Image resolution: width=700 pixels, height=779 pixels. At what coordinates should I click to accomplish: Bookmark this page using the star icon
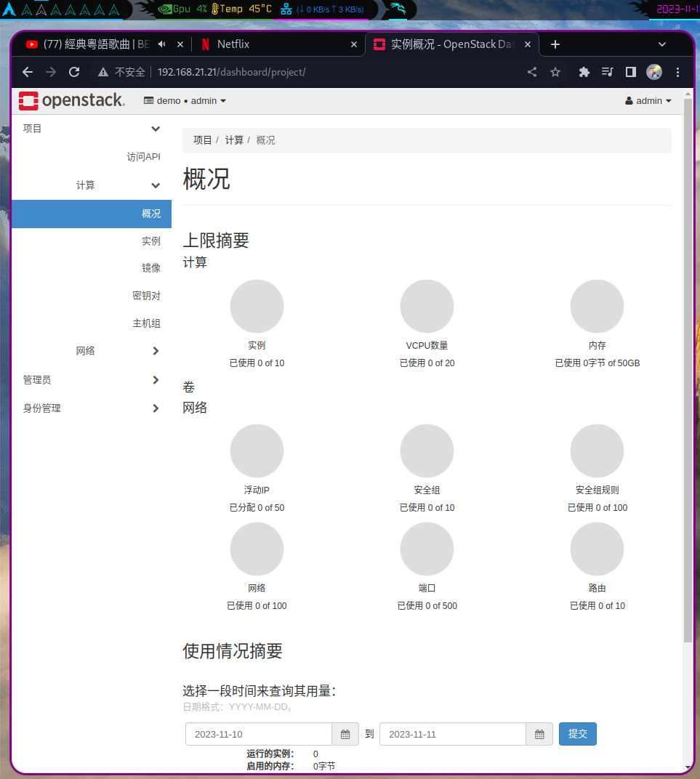tap(556, 72)
